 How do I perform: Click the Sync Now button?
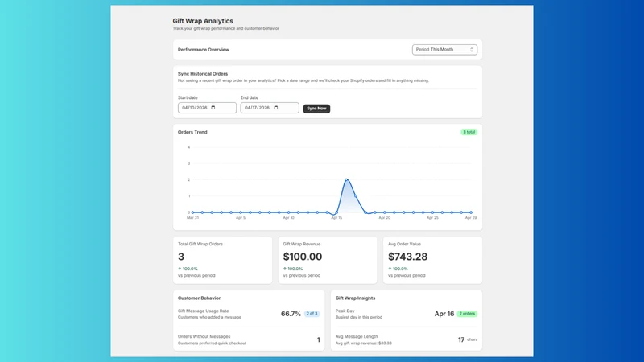pyautogui.click(x=316, y=109)
